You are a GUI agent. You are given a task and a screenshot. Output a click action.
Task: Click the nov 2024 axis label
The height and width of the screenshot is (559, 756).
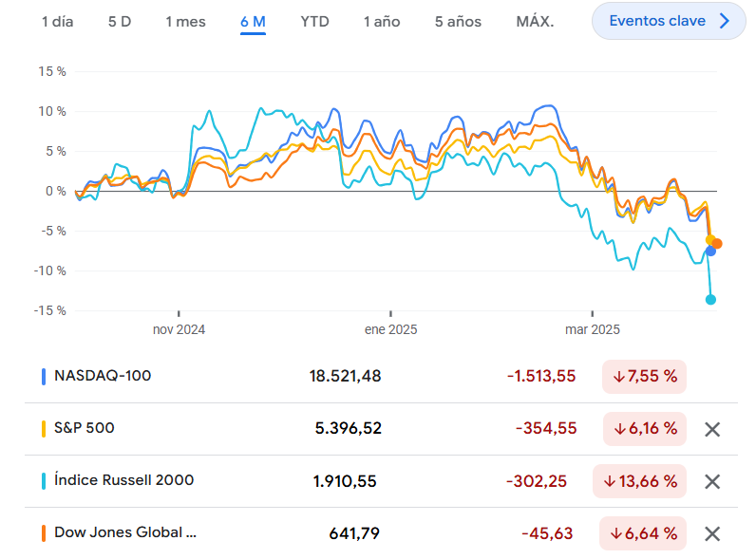[x=179, y=329]
